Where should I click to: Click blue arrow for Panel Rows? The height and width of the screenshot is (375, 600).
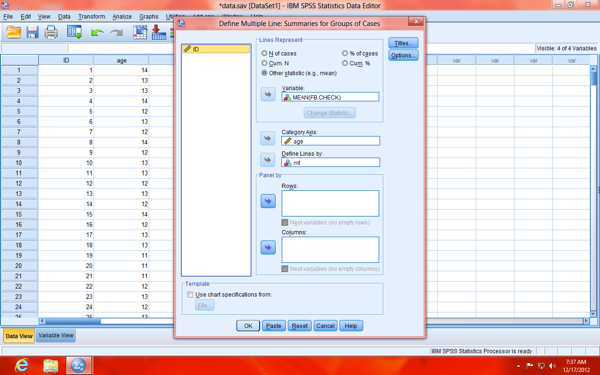point(268,201)
